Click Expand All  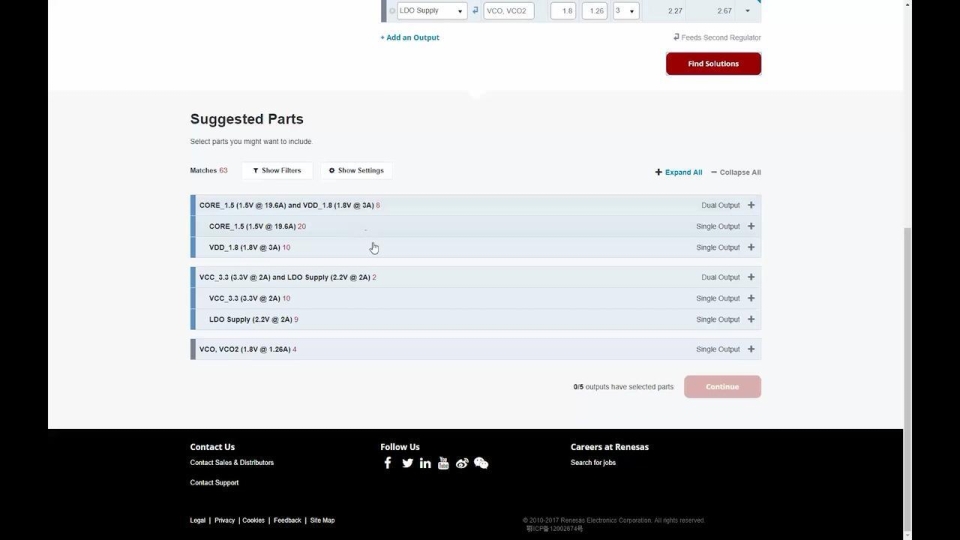pyautogui.click(x=679, y=172)
